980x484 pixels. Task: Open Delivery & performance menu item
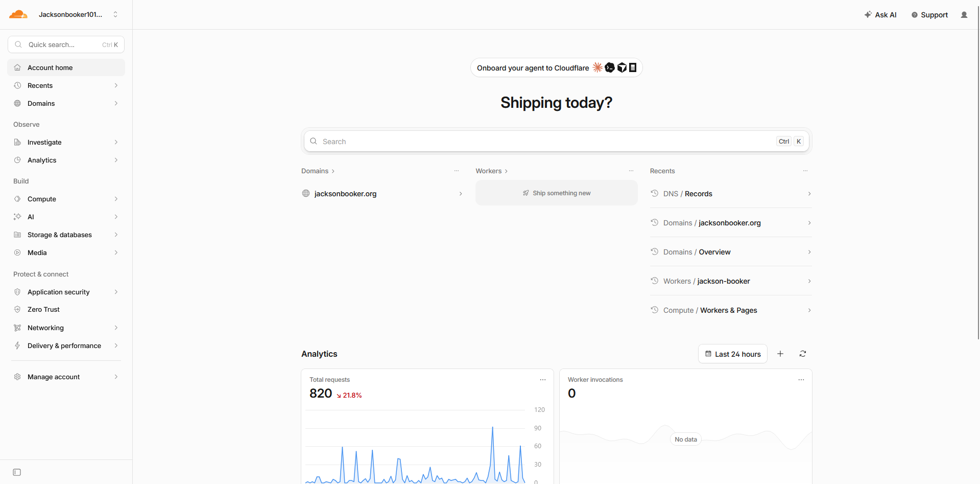coord(66,345)
